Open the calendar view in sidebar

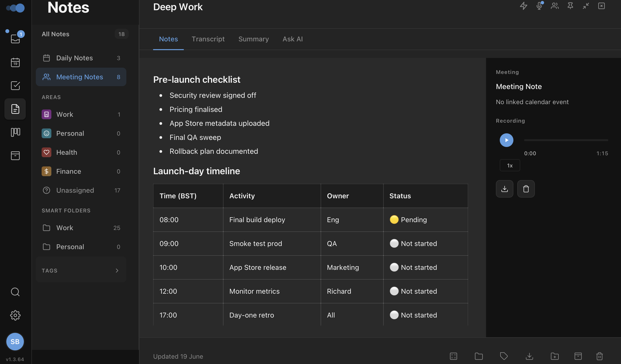[x=15, y=62]
